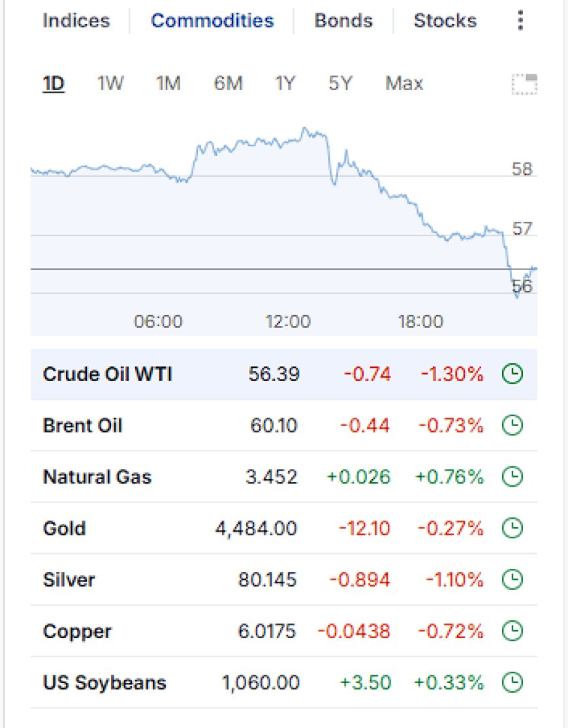Screen dimensions: 568x728
Task: Click the clock icon beside US Soybeans
Action: click(513, 682)
